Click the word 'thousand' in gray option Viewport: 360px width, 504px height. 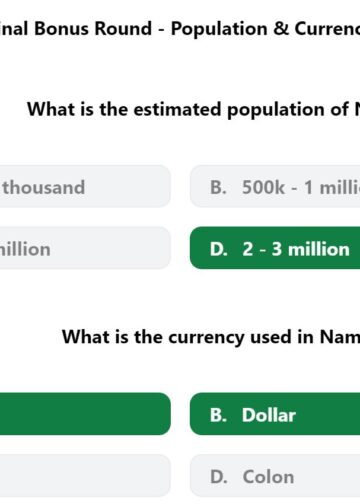pyautogui.click(x=44, y=187)
